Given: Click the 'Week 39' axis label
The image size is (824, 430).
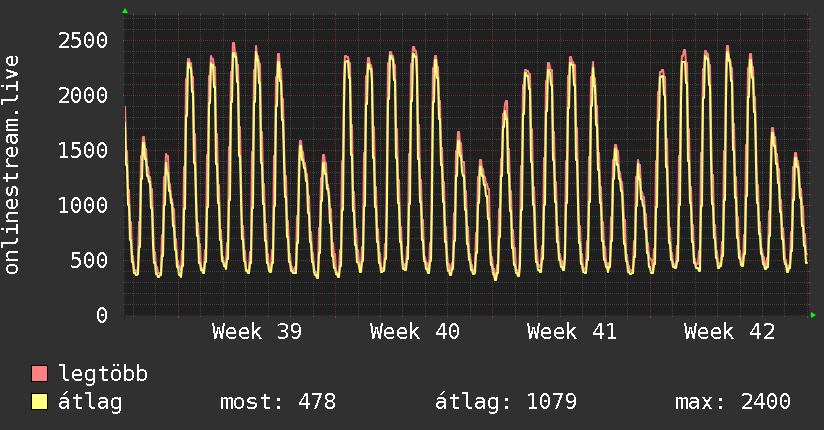Looking at the screenshot, I should click(257, 332).
